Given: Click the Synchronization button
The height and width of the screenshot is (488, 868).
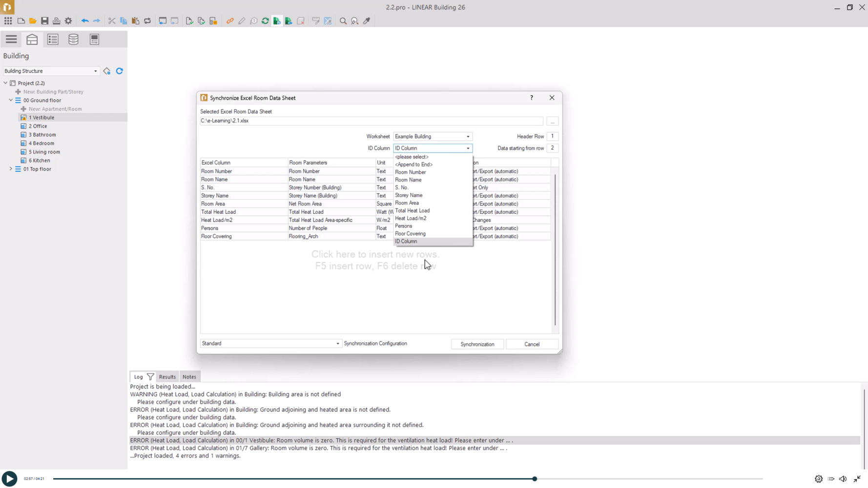Looking at the screenshot, I should coord(477,345).
